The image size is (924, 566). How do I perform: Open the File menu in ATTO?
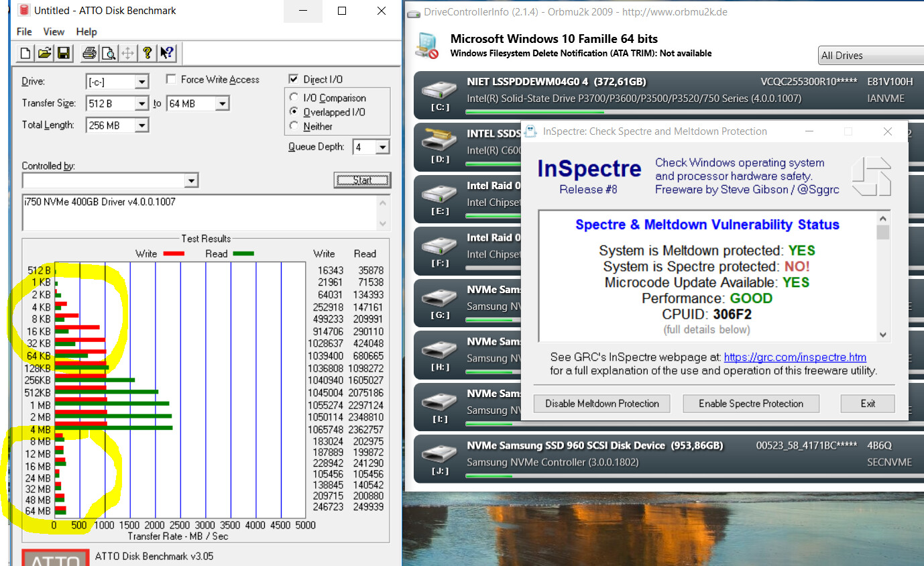click(24, 32)
